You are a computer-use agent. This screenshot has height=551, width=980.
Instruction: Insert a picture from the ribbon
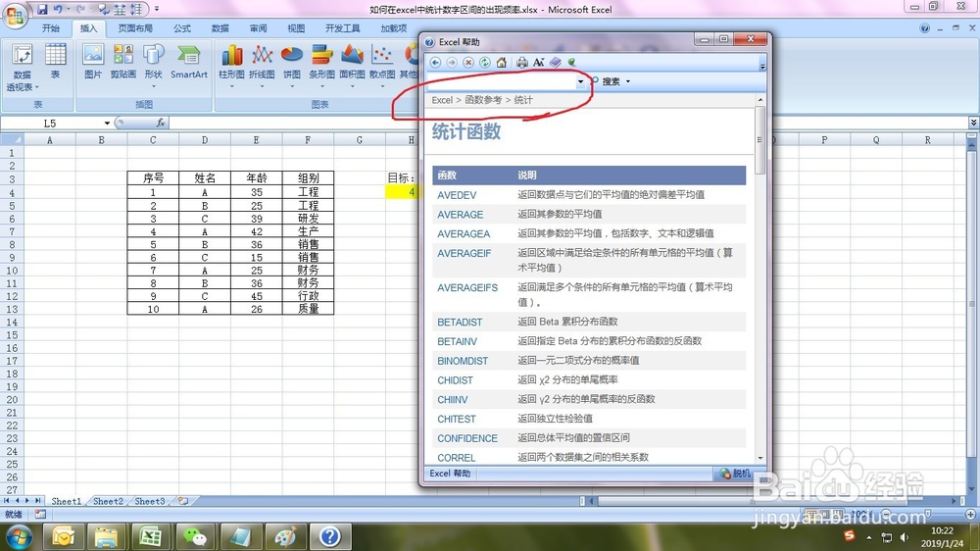coord(92,62)
